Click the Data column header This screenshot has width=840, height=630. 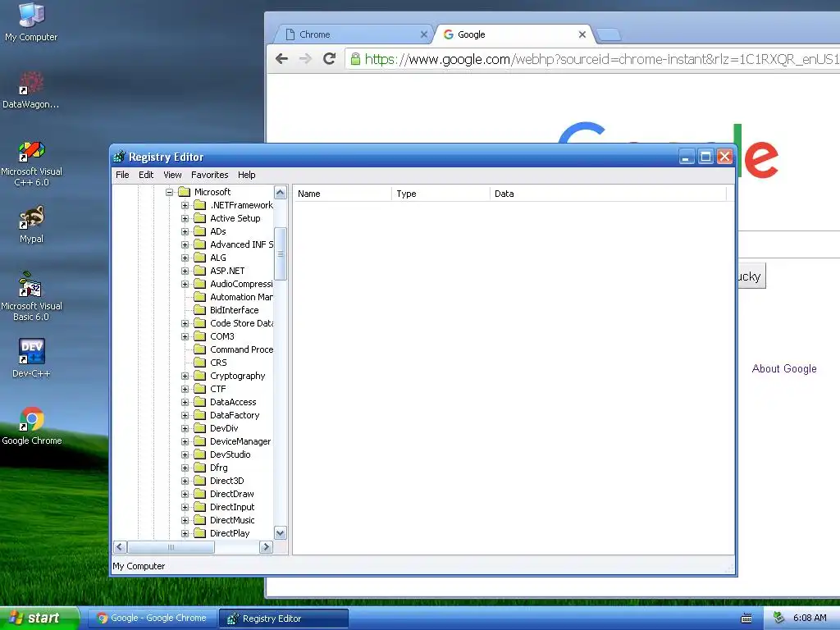point(608,194)
